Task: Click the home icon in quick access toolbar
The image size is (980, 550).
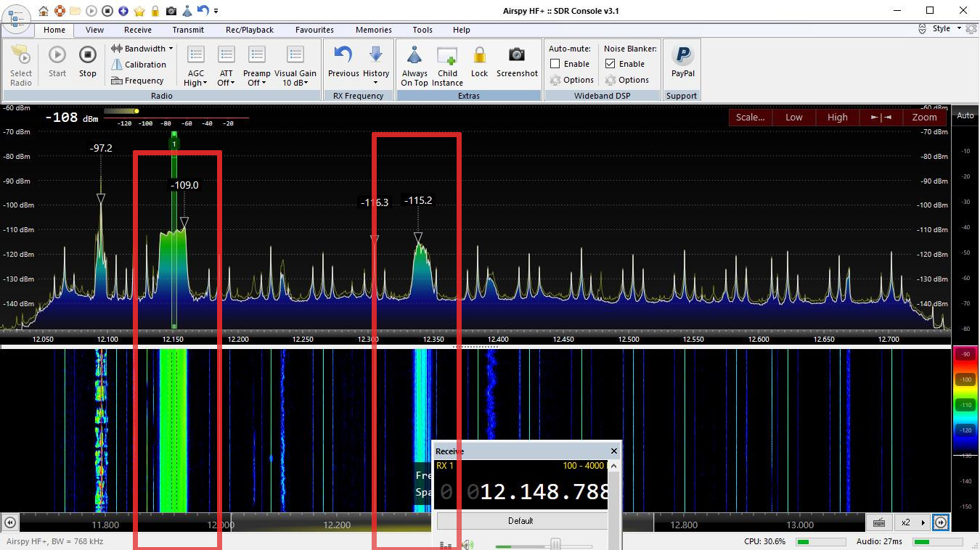Action: [x=44, y=11]
